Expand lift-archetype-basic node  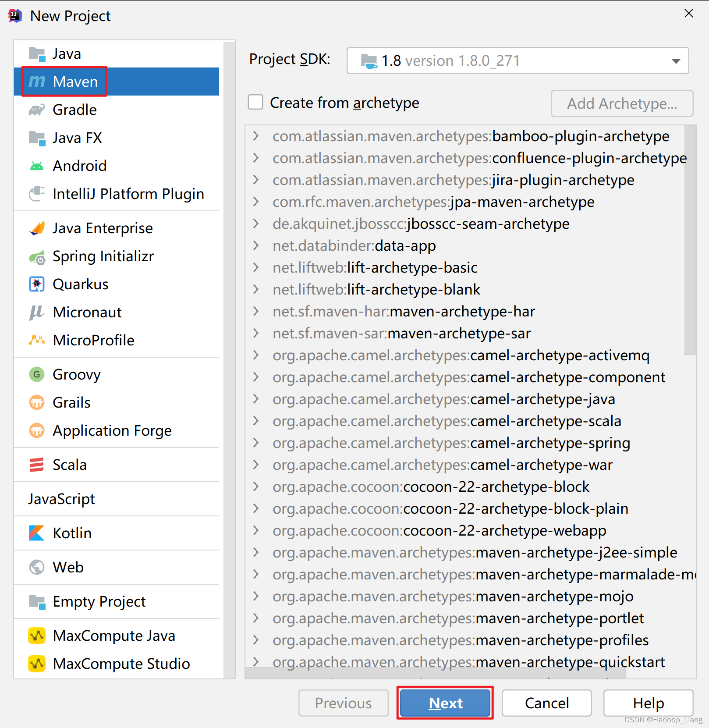[x=256, y=267]
